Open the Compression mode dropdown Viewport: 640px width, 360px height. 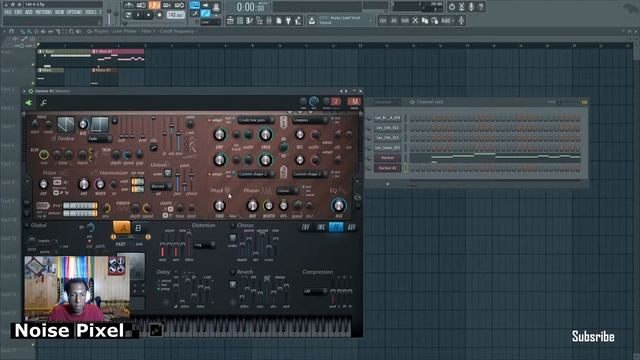tap(315, 291)
